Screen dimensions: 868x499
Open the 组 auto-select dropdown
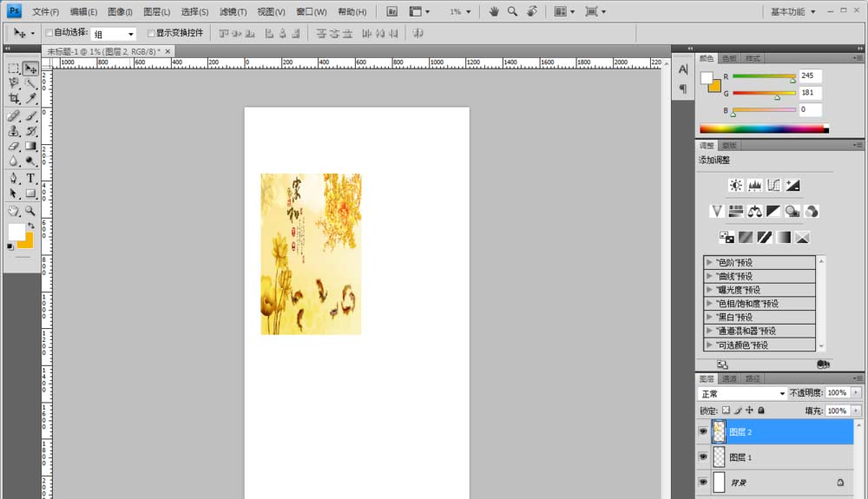114,34
